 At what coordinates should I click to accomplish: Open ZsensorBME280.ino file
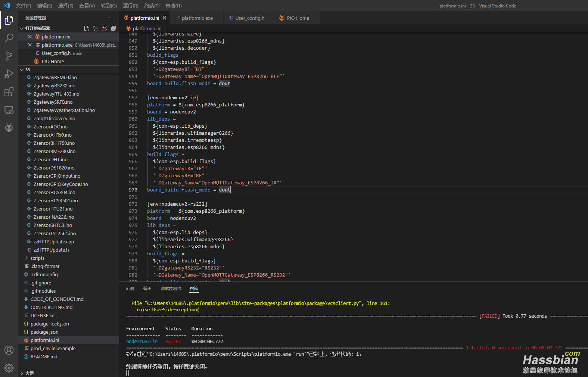pos(54,151)
